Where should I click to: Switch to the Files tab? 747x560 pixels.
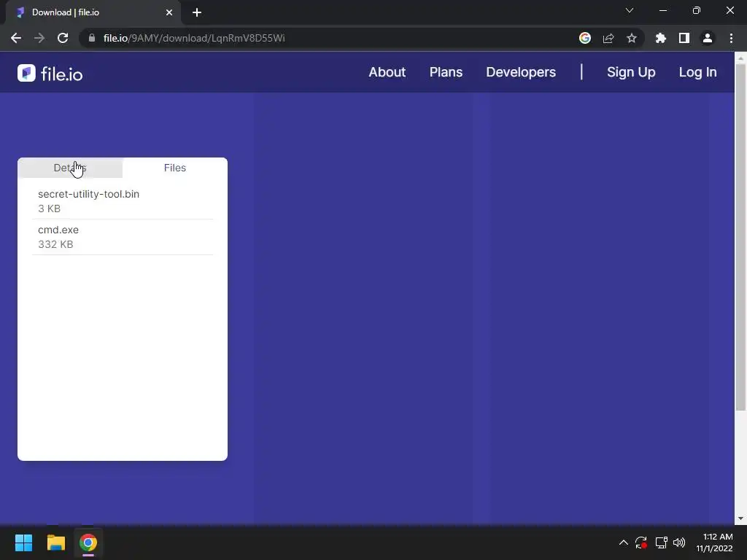(175, 168)
